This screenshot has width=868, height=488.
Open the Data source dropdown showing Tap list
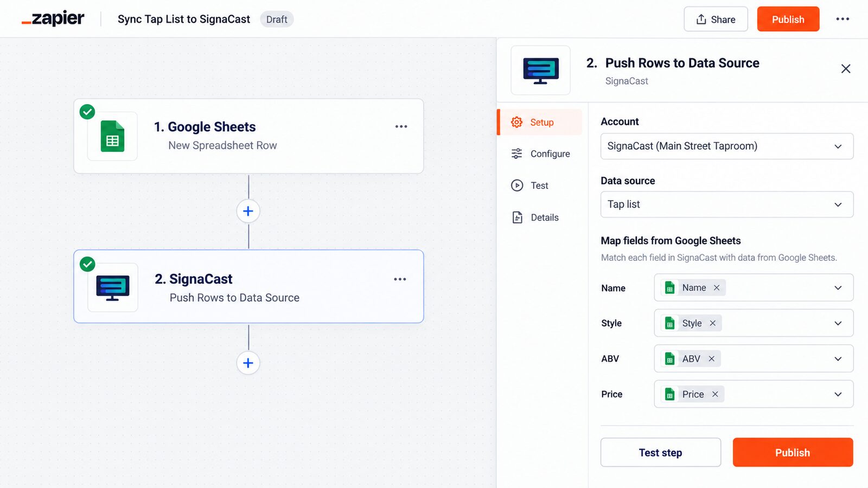click(x=727, y=204)
